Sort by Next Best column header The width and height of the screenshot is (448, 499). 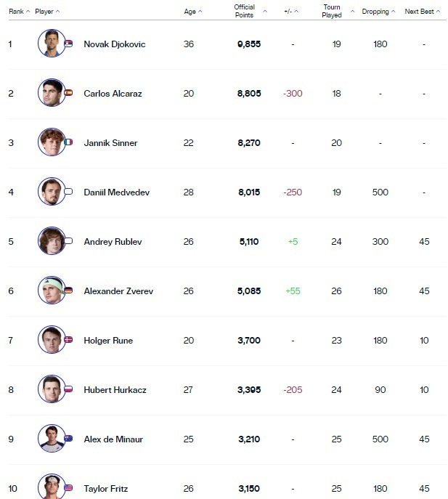423,12
